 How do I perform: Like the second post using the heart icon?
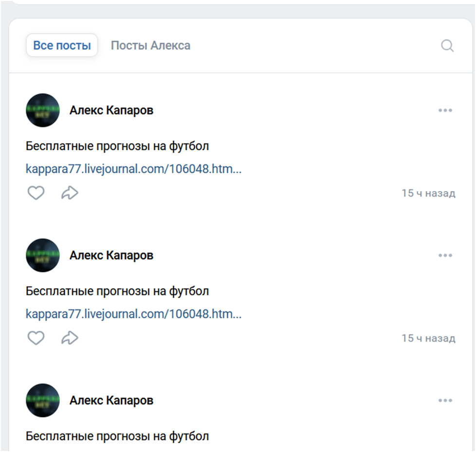[36, 338]
